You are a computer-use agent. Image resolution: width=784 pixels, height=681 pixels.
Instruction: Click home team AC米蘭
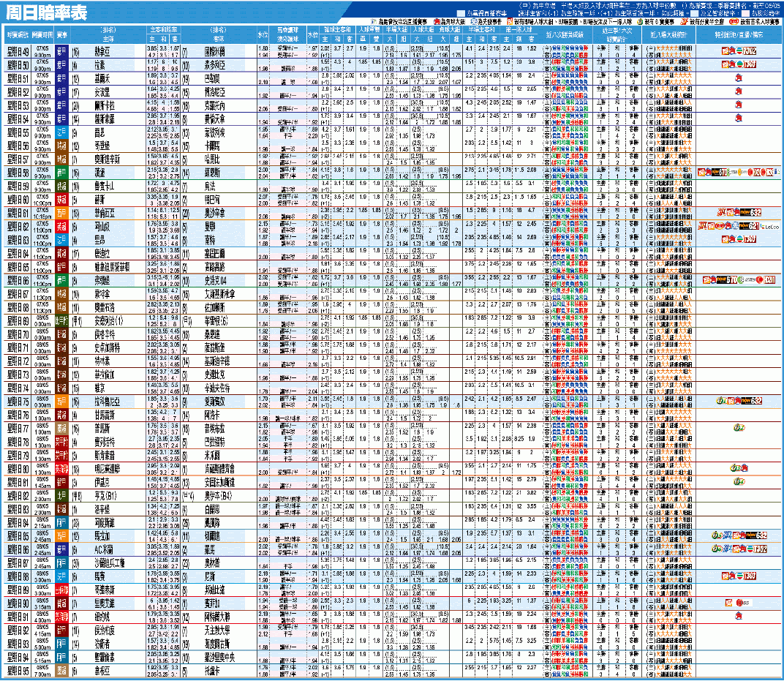104,549
